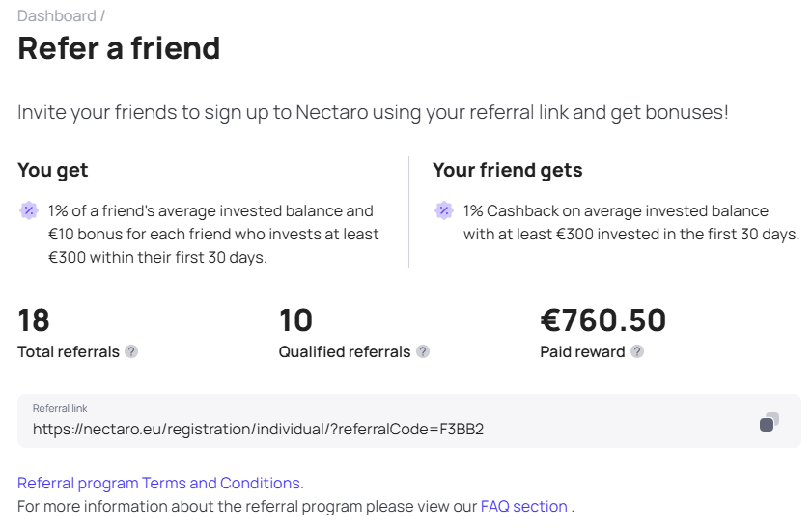Click the percent badge under Your friend gets
The width and height of the screenshot is (812, 529).
(444, 210)
